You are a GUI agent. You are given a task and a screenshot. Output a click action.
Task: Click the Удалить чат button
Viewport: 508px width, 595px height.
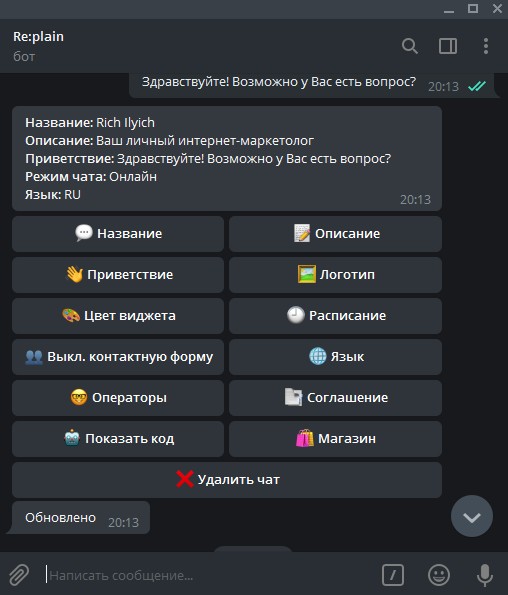pyautogui.click(x=227, y=480)
